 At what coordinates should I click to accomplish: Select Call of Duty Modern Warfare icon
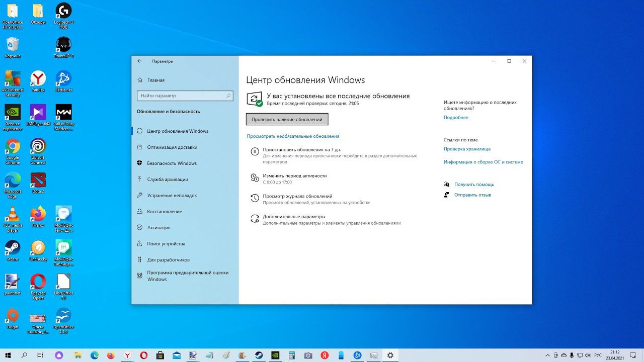coord(63,118)
